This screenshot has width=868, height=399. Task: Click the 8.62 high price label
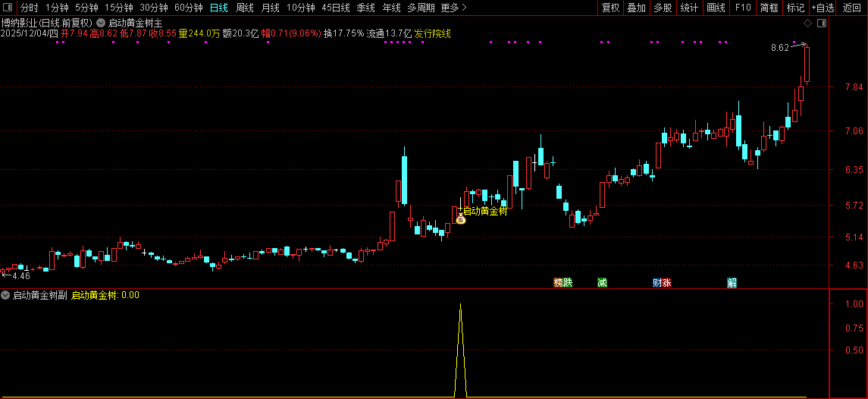click(779, 49)
